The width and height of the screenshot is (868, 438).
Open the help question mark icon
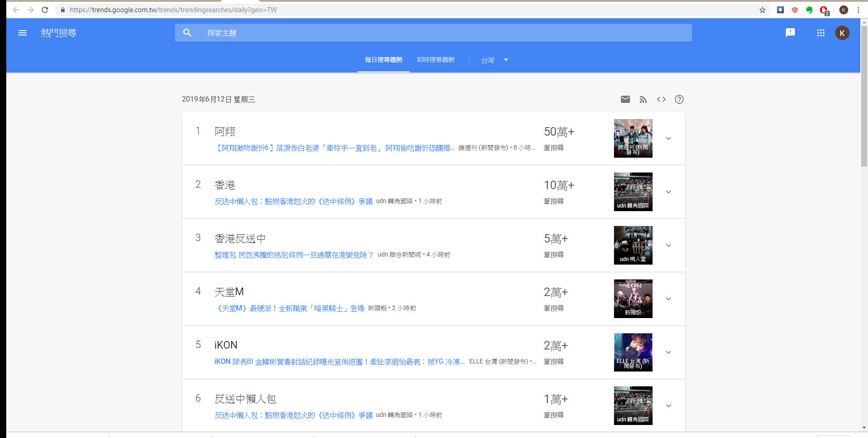click(679, 99)
